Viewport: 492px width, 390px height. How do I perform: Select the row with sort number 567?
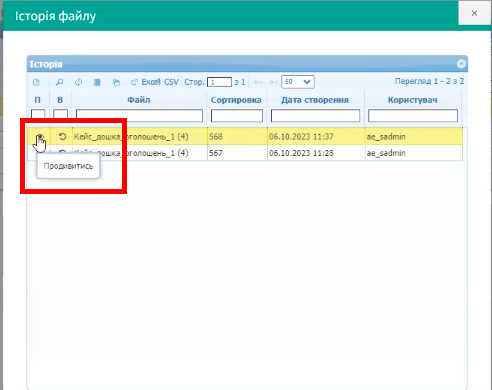click(x=245, y=153)
